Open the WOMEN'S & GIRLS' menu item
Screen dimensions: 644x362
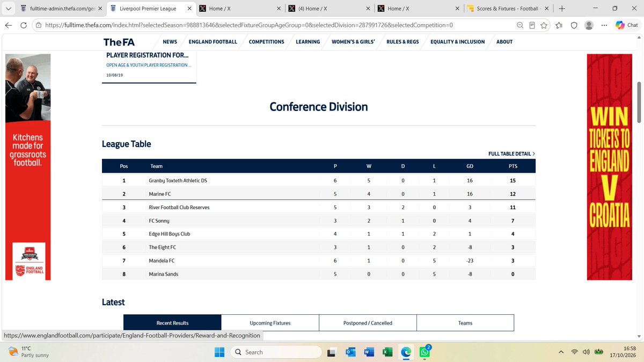click(x=353, y=42)
